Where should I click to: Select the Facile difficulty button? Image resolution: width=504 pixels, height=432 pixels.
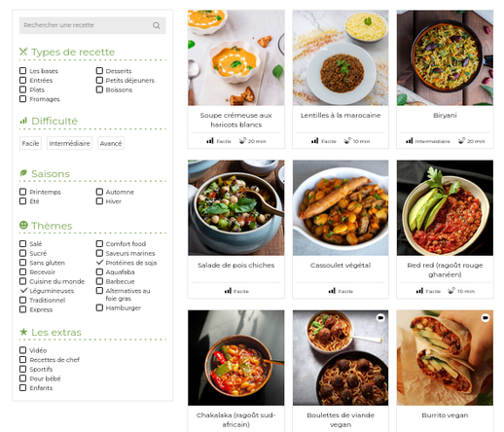(30, 143)
